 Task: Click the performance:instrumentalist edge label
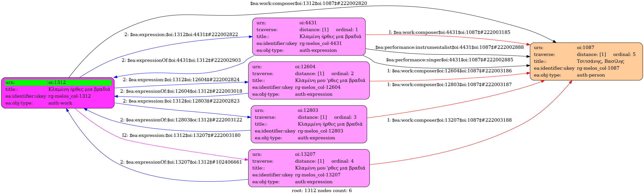click(449, 47)
